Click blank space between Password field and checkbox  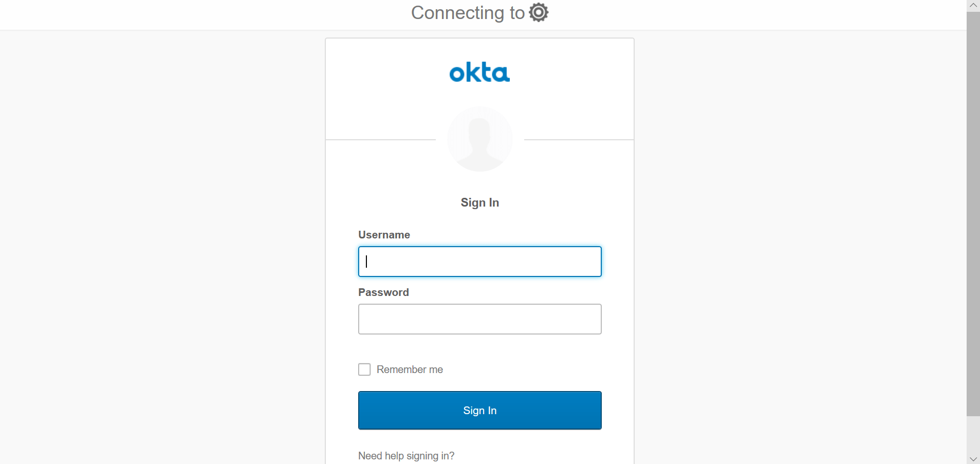[479, 349]
